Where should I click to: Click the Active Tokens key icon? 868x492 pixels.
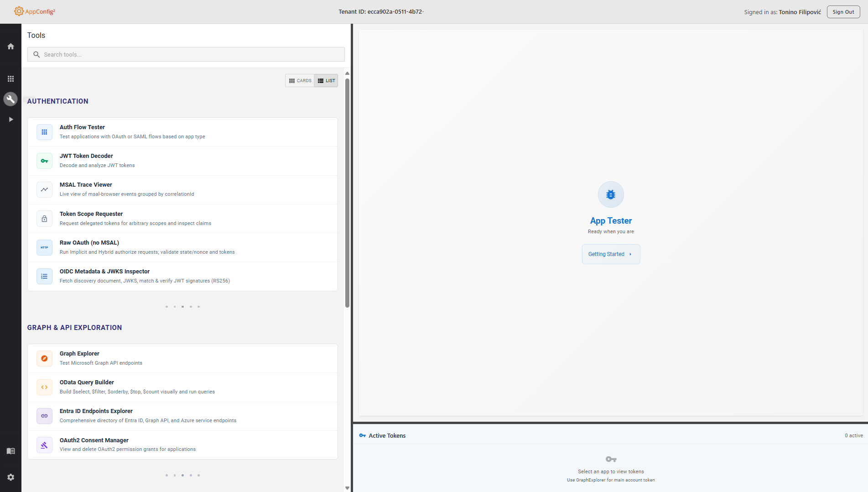pyautogui.click(x=362, y=435)
